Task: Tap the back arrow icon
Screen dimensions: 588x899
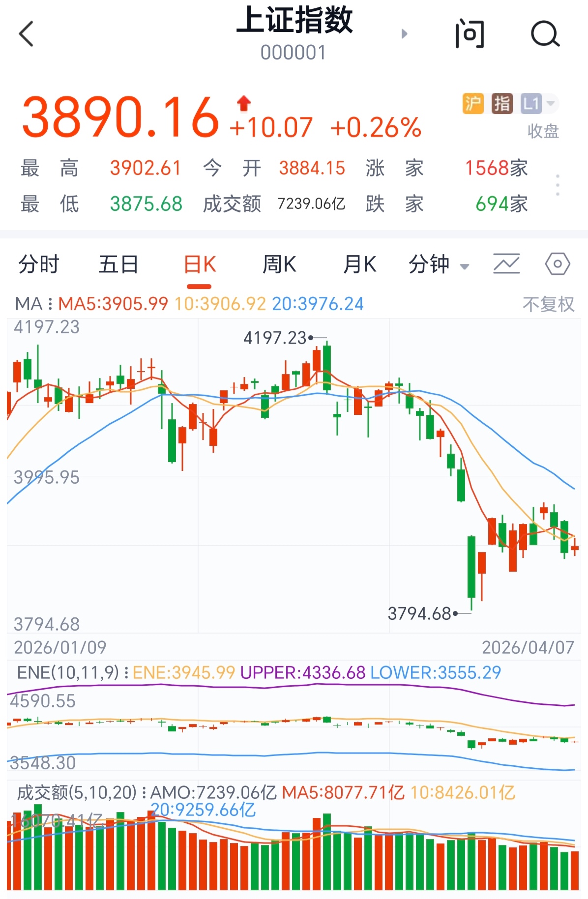Action: (27, 34)
